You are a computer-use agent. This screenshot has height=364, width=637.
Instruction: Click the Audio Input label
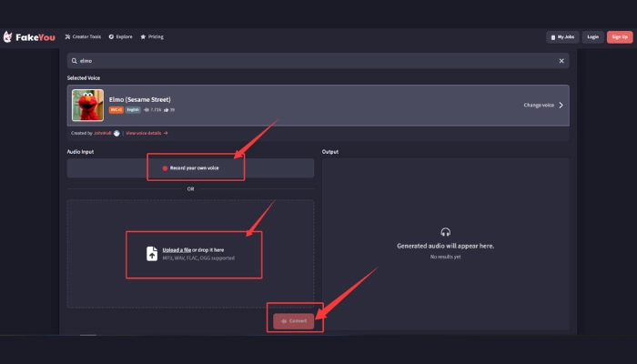point(80,152)
